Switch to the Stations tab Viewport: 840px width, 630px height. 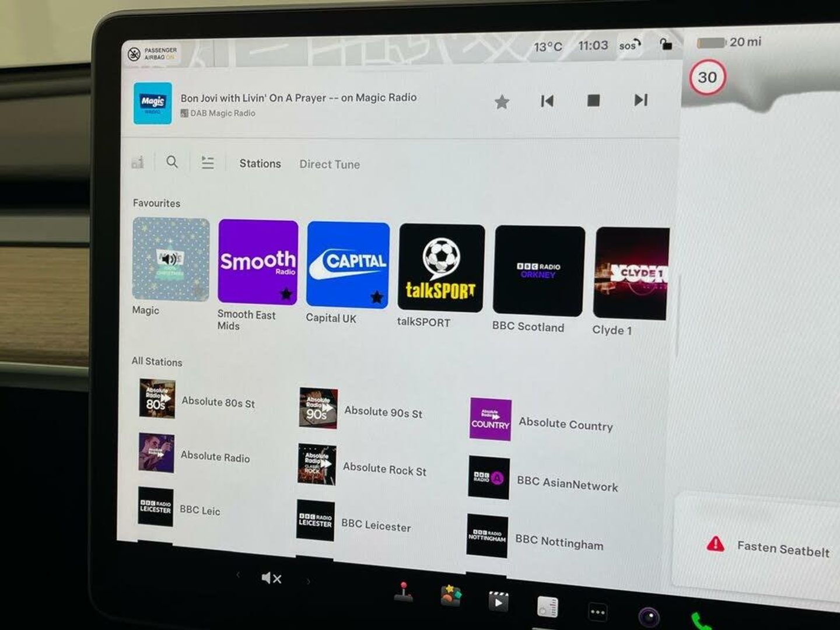pos(260,163)
